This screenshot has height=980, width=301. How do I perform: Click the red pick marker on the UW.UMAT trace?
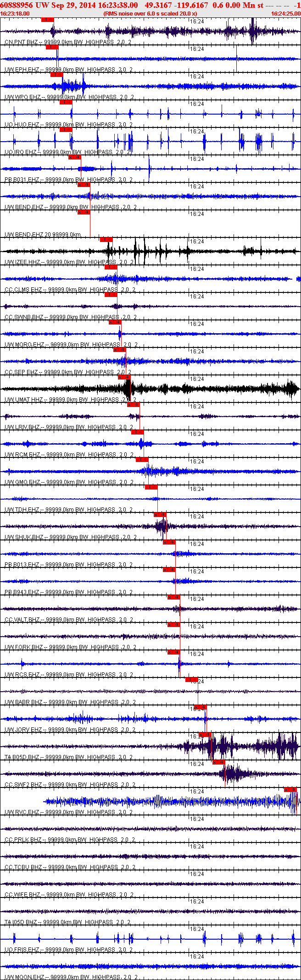coord(124,377)
